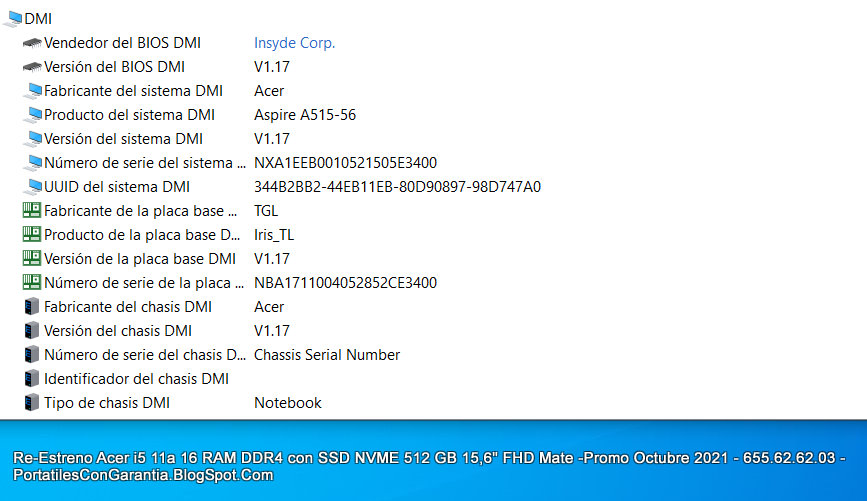Select the Fabricante de la placa base label

coord(140,211)
